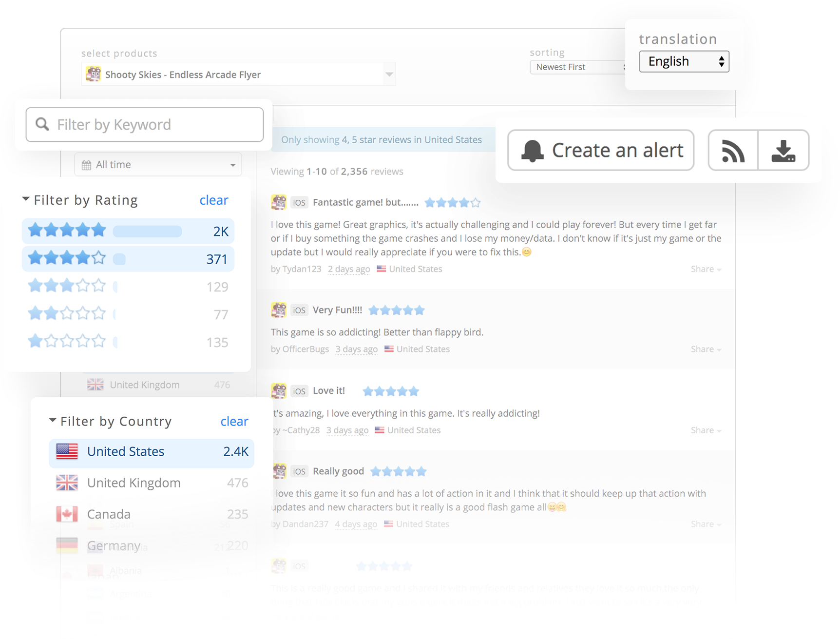The image size is (840, 639).
Task: Click the Shooty Skies app icon in product selector
Action: click(93, 74)
